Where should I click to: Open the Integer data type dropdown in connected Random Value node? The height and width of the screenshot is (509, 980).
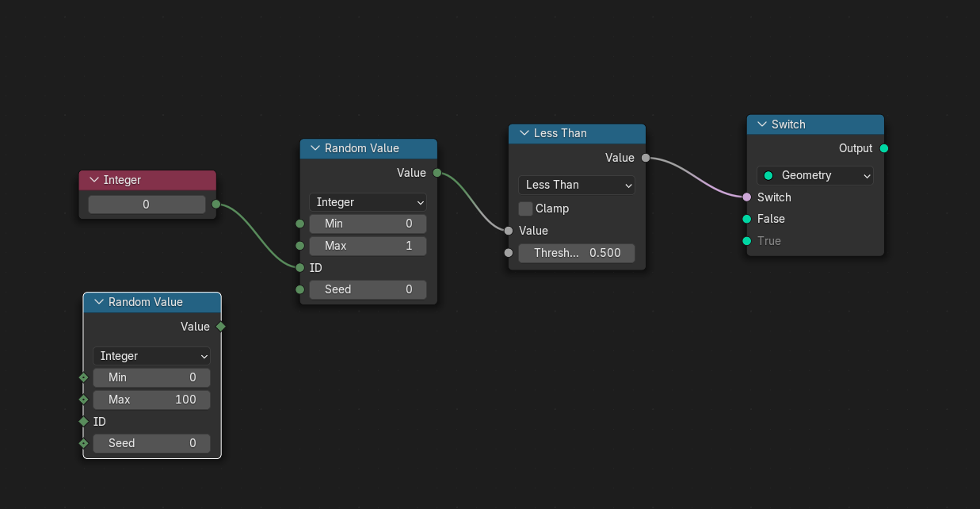tap(368, 202)
